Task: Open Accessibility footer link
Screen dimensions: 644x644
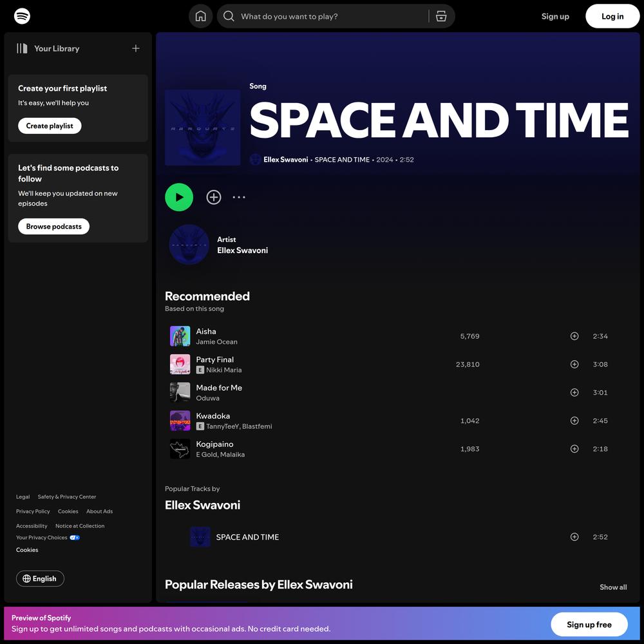Action: coord(32,526)
